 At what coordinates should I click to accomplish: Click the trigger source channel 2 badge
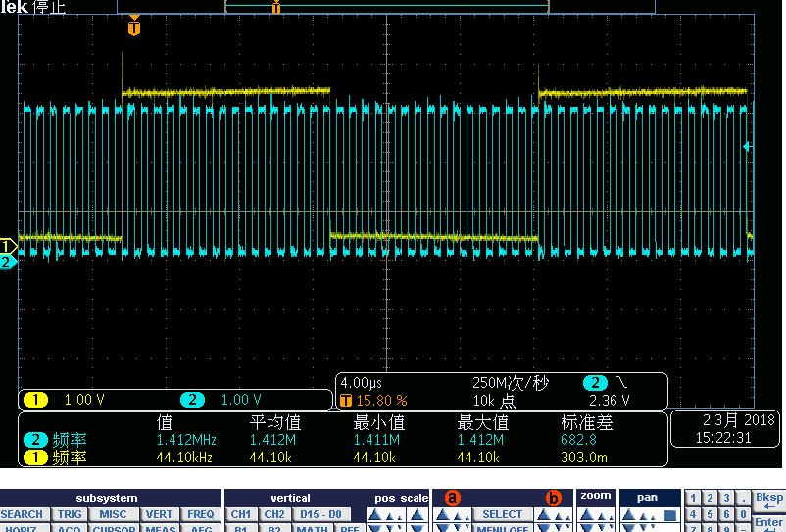point(594,383)
